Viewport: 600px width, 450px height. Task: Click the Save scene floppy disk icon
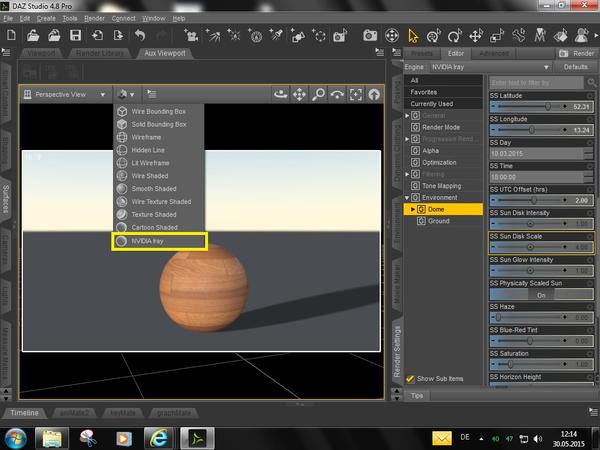point(75,36)
